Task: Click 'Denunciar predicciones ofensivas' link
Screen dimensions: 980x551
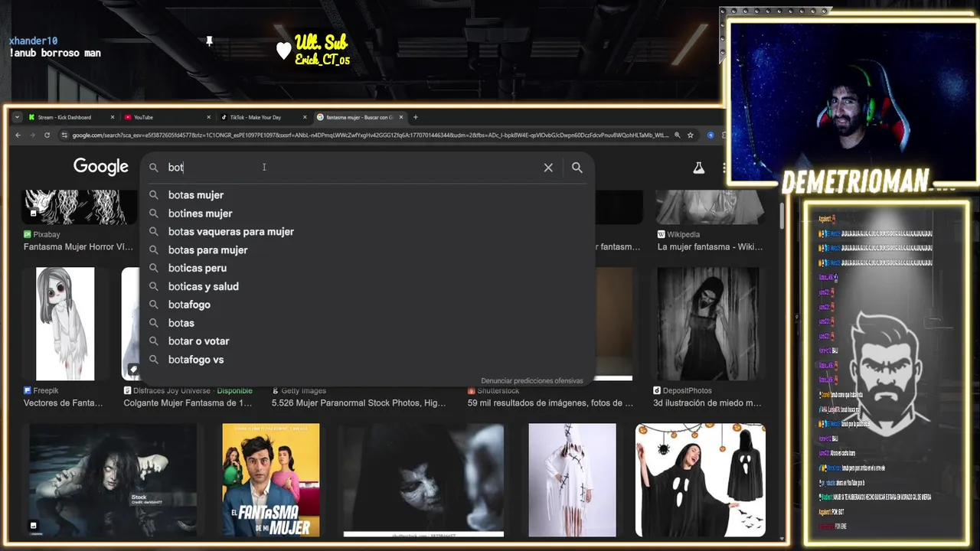Action: tap(532, 380)
